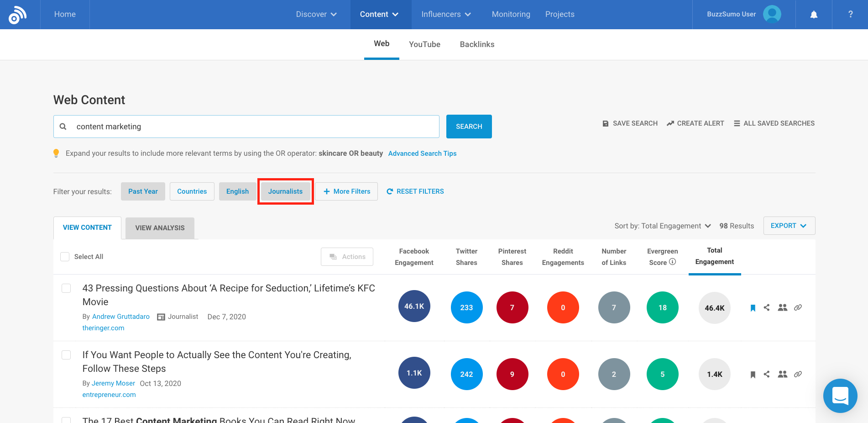Open the Intercom chat bubble
Viewport: 868px width, 423px height.
tap(840, 396)
